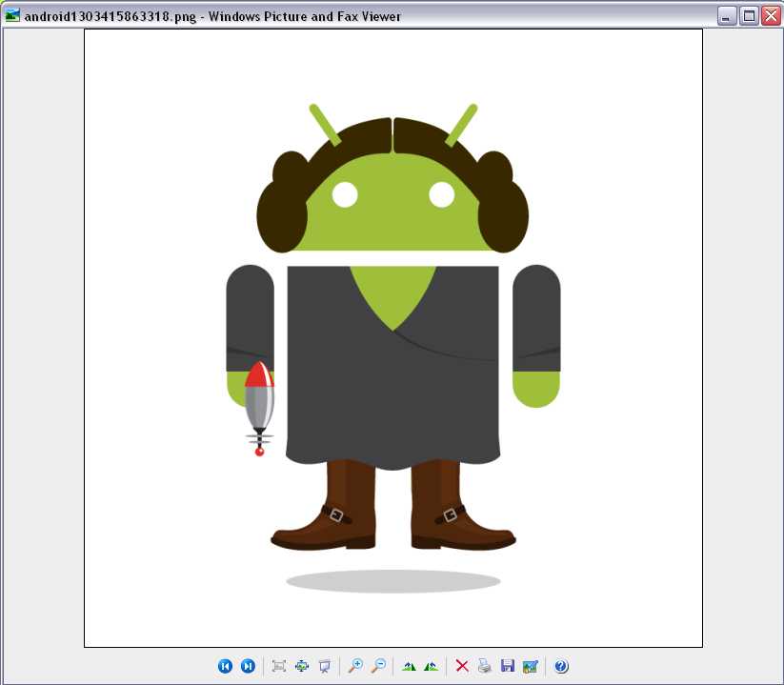
Task: Maximize the Picture and Fax Viewer window
Action: click(749, 16)
